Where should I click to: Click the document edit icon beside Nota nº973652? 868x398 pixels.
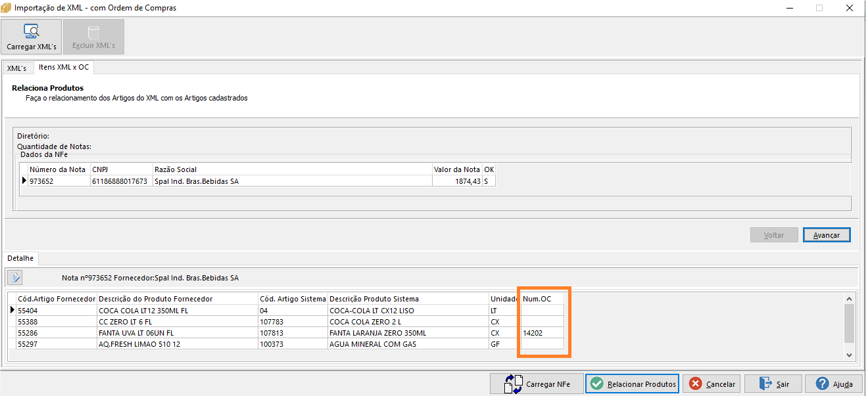pos(16,278)
